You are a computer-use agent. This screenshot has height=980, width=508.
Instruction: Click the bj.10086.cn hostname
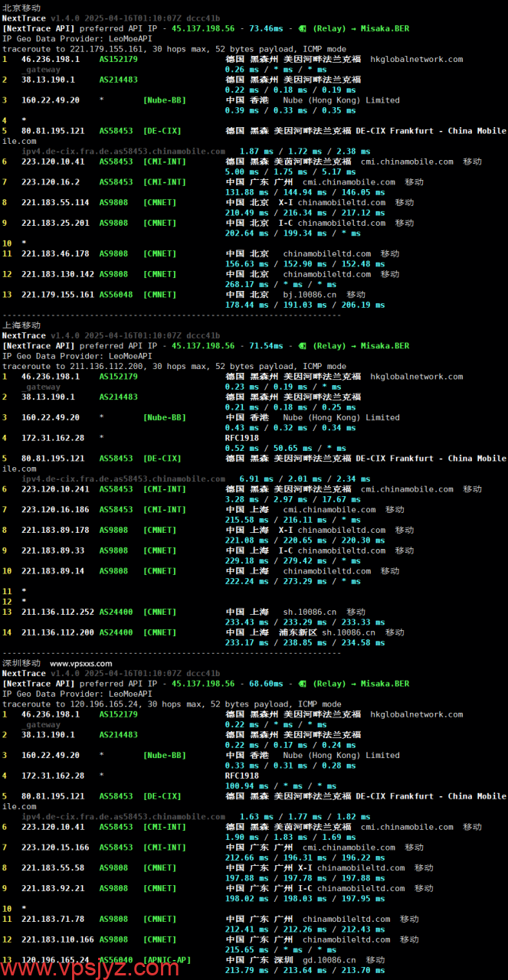pyautogui.click(x=310, y=295)
